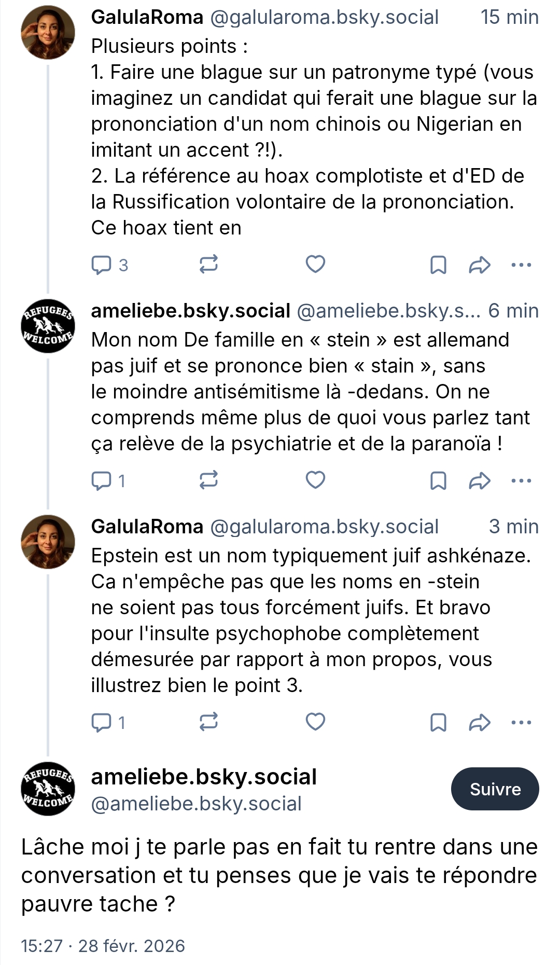The width and height of the screenshot is (560, 965).
Task: Reply to GalulaRoma's first post with 3 replies
Action: 102,265
